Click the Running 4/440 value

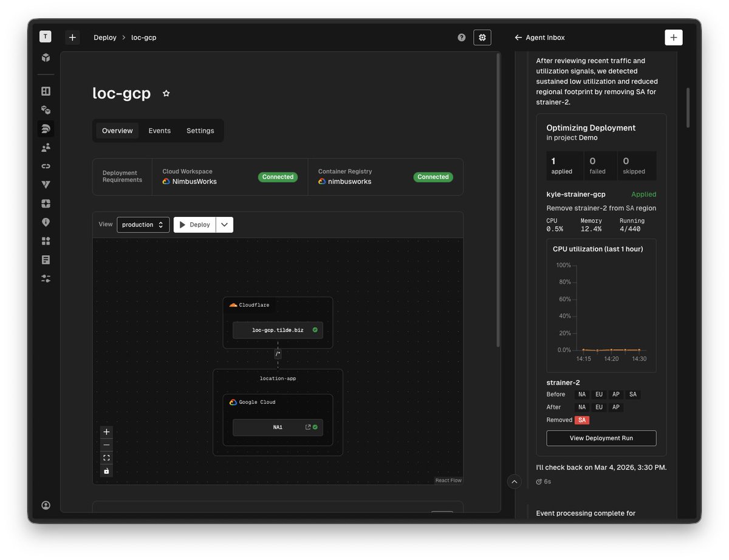pyautogui.click(x=631, y=229)
